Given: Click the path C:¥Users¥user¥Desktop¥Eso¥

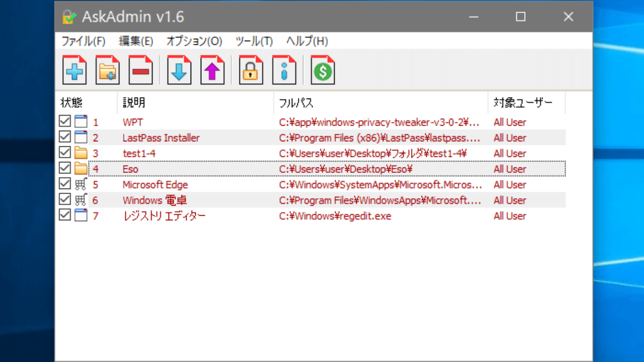Looking at the screenshot, I should tap(346, 169).
